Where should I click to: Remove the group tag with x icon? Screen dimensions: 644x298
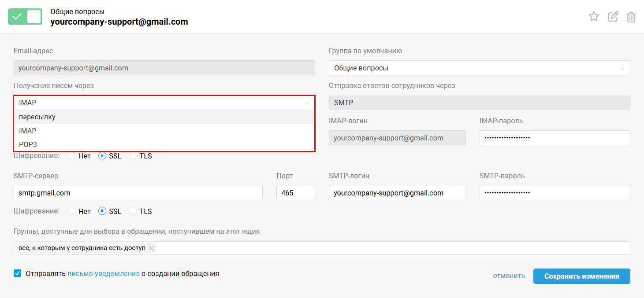(x=151, y=248)
